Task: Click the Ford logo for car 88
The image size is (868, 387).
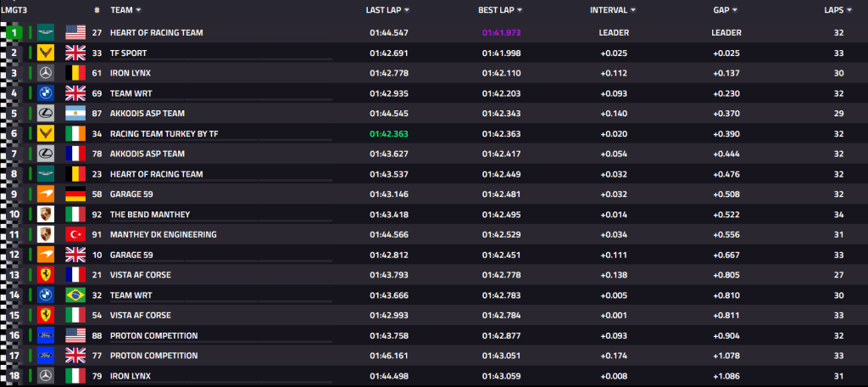Action: click(46, 335)
